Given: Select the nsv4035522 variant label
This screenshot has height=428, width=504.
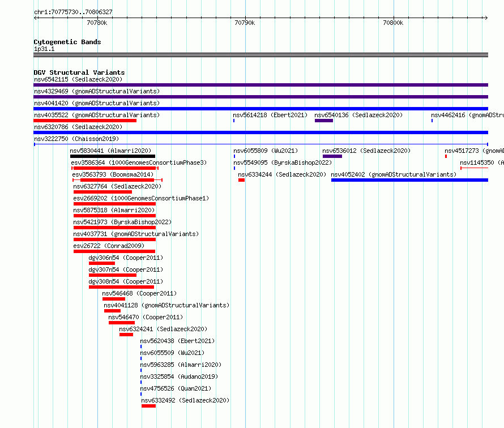Looking at the screenshot, I should [x=97, y=115].
